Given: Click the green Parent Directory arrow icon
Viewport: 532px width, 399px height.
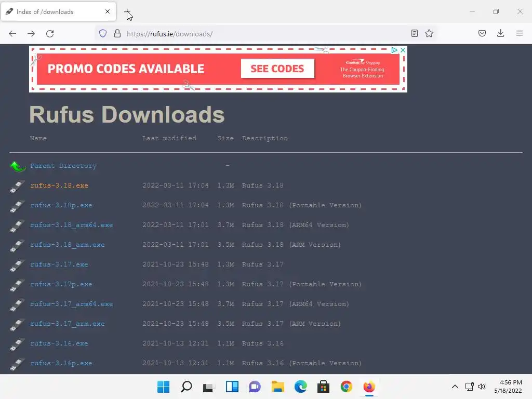Looking at the screenshot, I should point(18,166).
